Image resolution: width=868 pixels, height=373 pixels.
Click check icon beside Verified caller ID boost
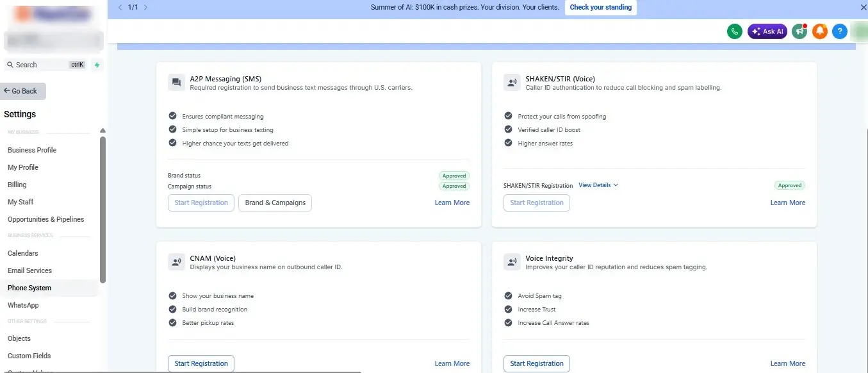tap(508, 129)
